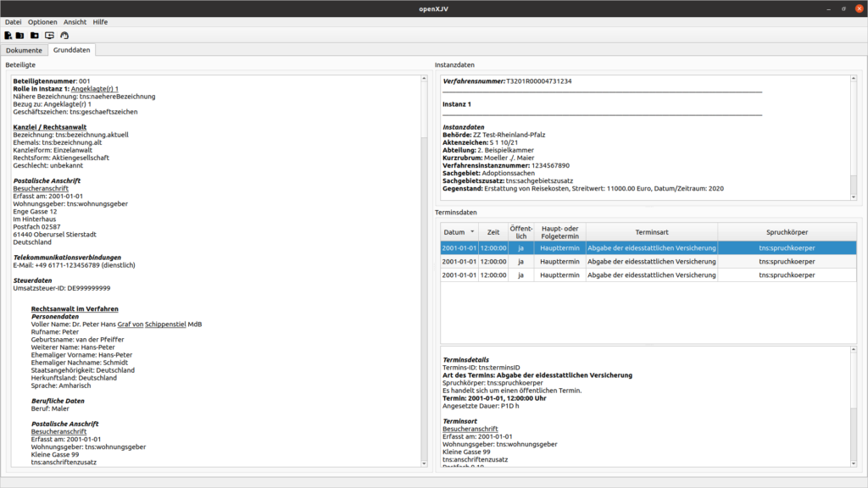Click the Rechtsanwalt im Verfahren heading

click(75, 309)
